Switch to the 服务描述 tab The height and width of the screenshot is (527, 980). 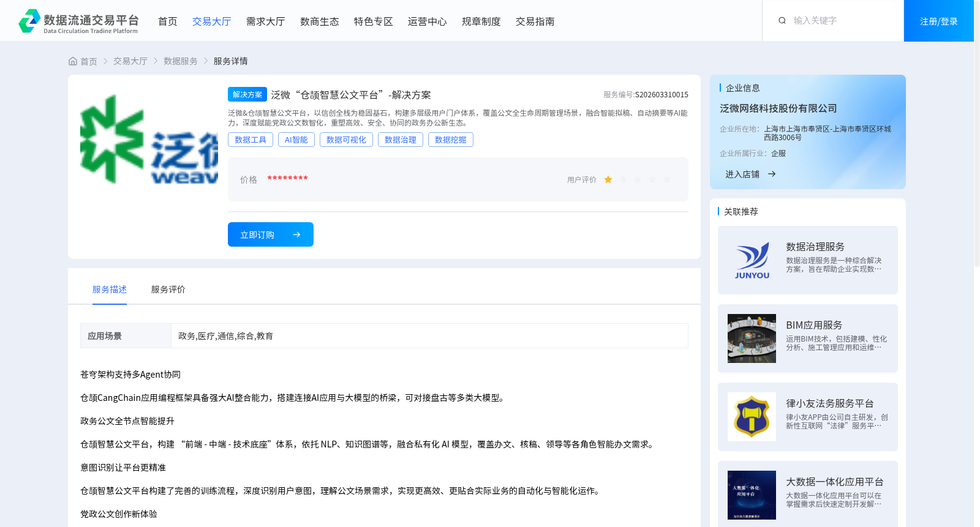[110, 290]
